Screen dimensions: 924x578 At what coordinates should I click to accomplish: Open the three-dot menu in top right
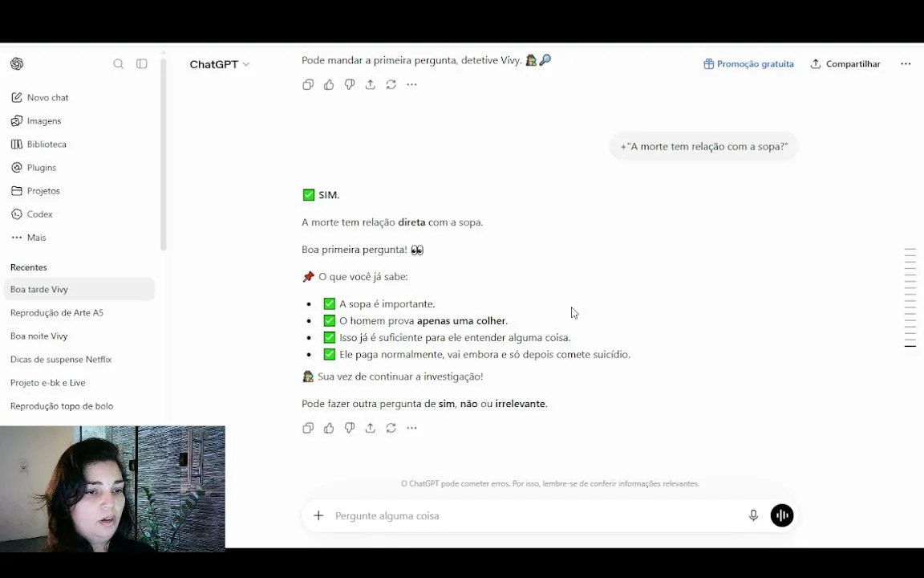906,63
